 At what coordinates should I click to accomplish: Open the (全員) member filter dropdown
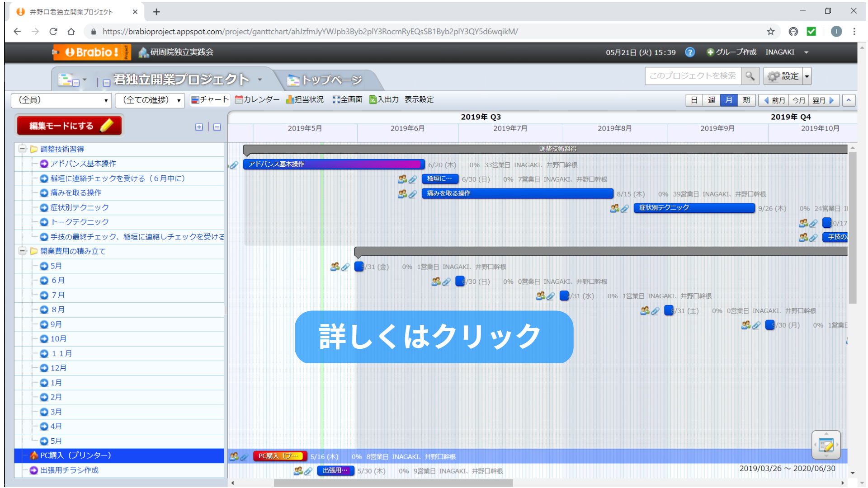(61, 100)
